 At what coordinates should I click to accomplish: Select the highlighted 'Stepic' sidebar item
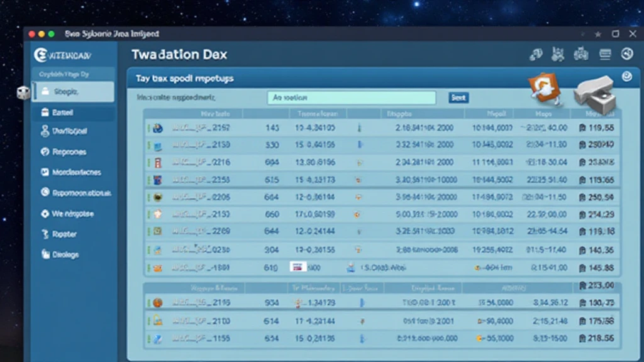pos(73,92)
